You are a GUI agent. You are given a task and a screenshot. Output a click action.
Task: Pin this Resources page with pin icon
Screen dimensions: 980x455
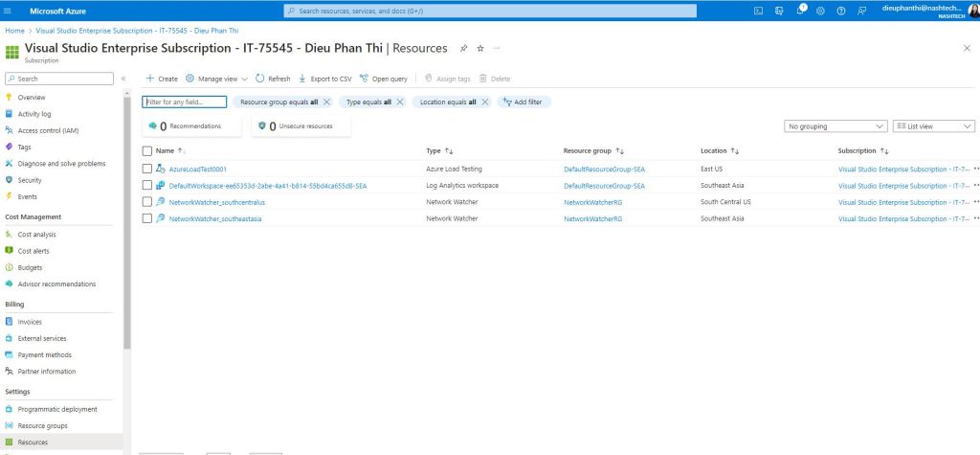point(464,47)
